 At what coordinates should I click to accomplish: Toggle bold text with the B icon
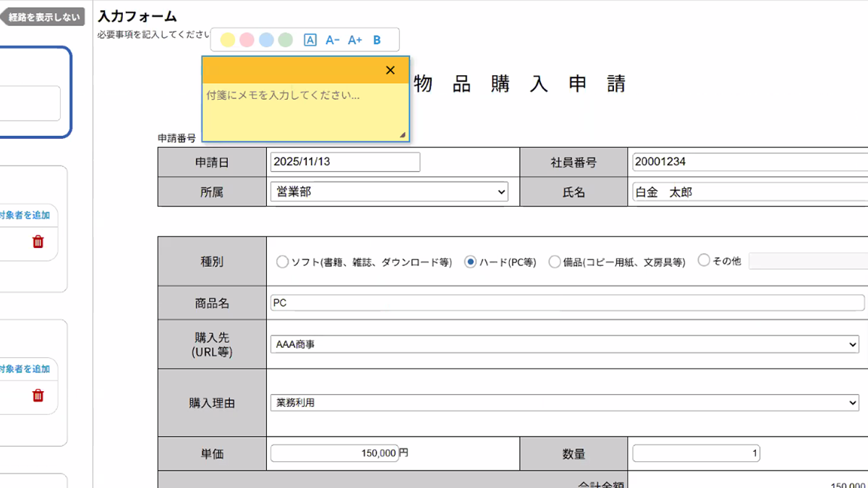[x=377, y=40]
